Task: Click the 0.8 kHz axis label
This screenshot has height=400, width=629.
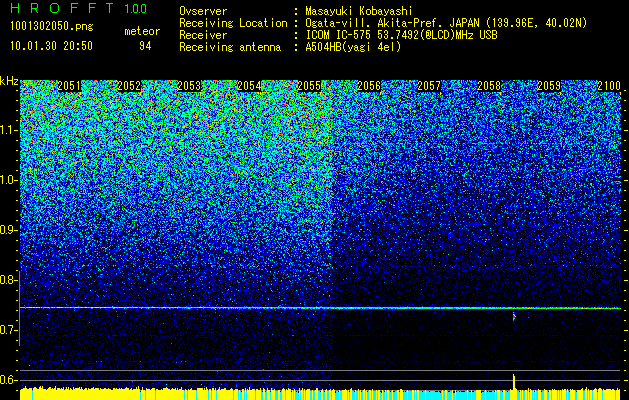Action: (8, 280)
